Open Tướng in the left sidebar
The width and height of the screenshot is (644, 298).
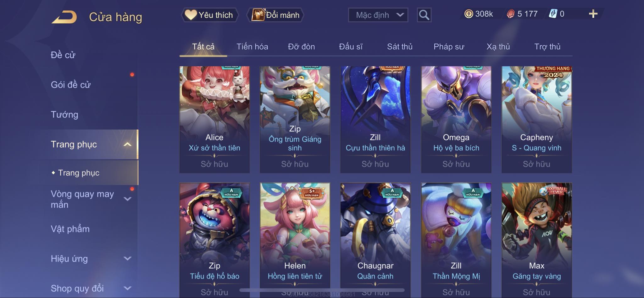coord(64,115)
